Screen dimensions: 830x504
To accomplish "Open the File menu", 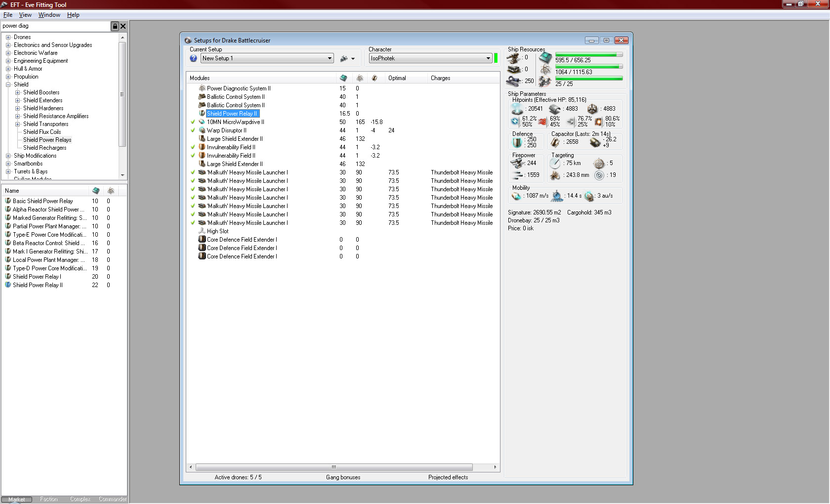I will (8, 15).
